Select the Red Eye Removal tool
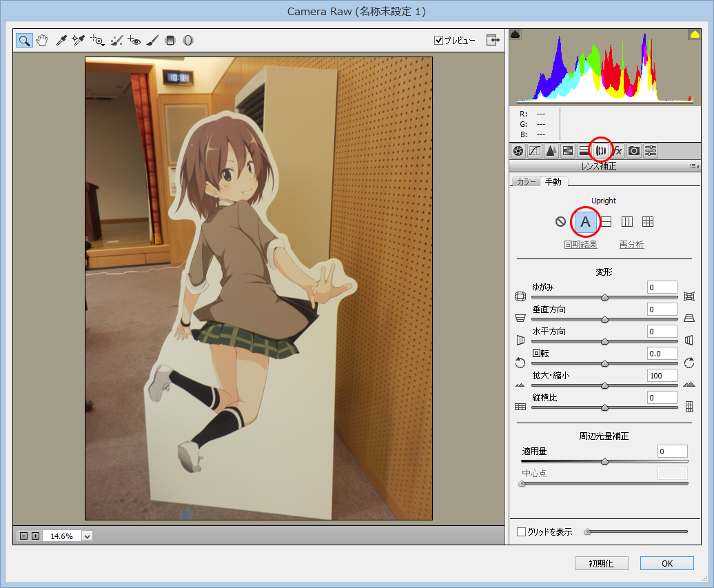 (x=134, y=41)
